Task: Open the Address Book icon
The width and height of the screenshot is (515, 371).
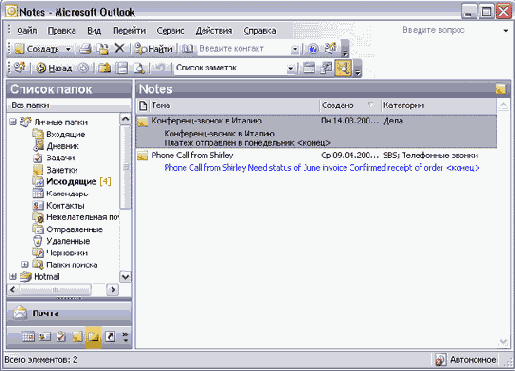Action: tap(187, 49)
